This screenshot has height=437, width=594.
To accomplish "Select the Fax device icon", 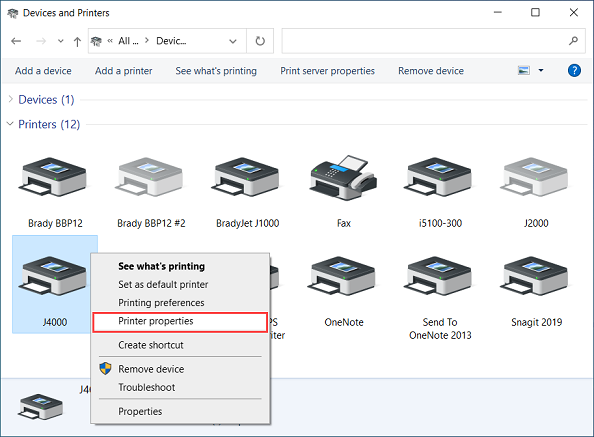I will 344,177.
